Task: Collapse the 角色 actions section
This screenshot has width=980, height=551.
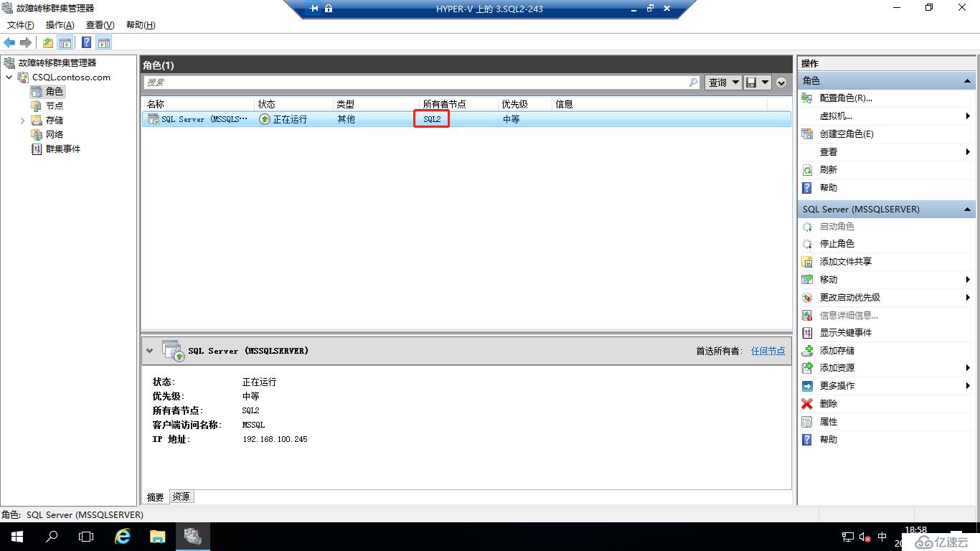Action: point(967,81)
